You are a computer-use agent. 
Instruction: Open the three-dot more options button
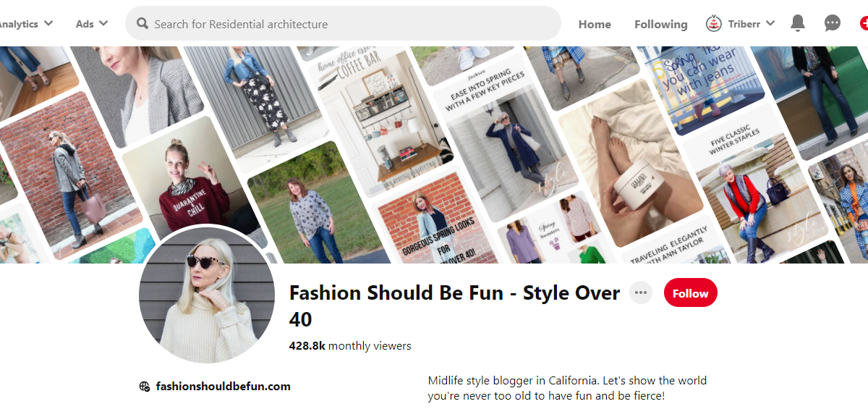pos(640,293)
